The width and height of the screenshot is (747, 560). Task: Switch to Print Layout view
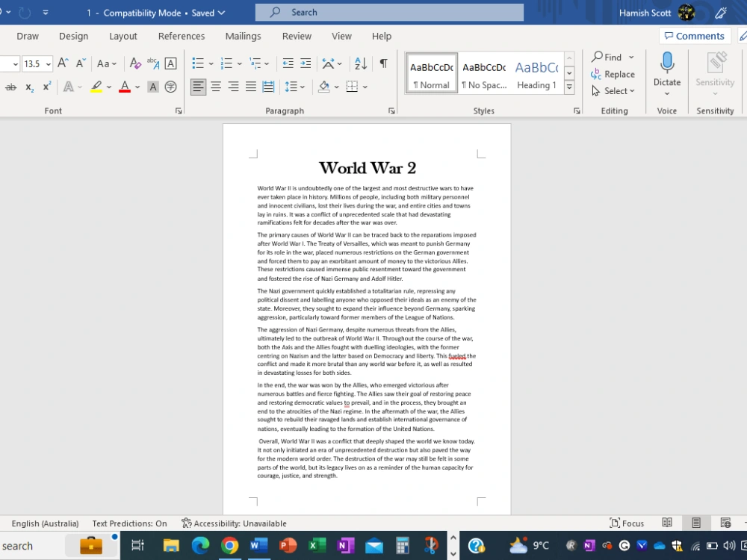tap(696, 523)
